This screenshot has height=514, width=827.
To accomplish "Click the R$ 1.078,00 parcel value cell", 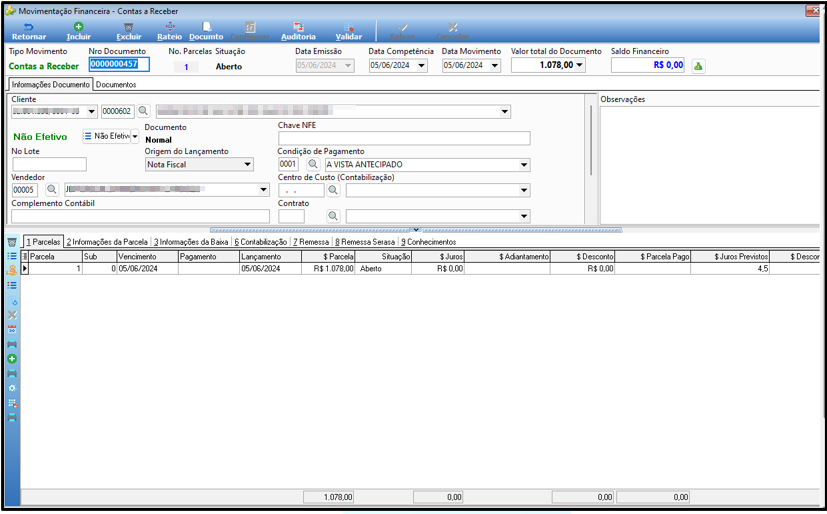I will pyautogui.click(x=328, y=268).
